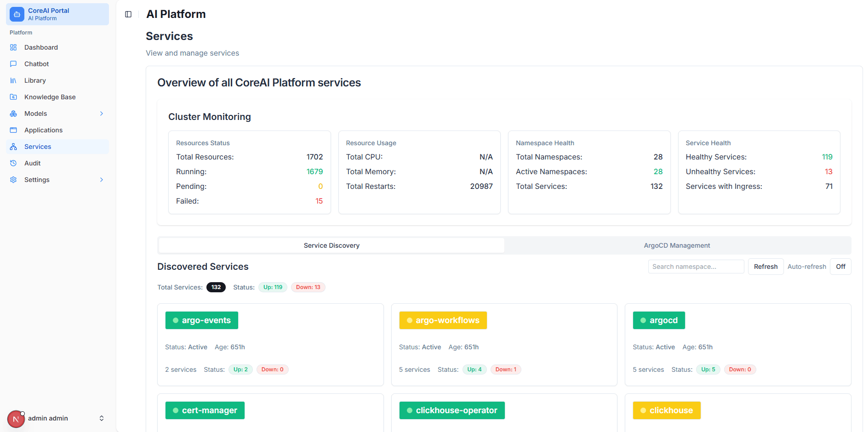Click the Refresh button
Viewport: 868px width, 432px height.
765,267
